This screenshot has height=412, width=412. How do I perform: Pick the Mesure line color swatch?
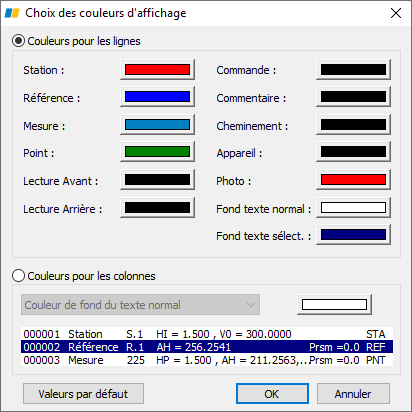click(157, 125)
